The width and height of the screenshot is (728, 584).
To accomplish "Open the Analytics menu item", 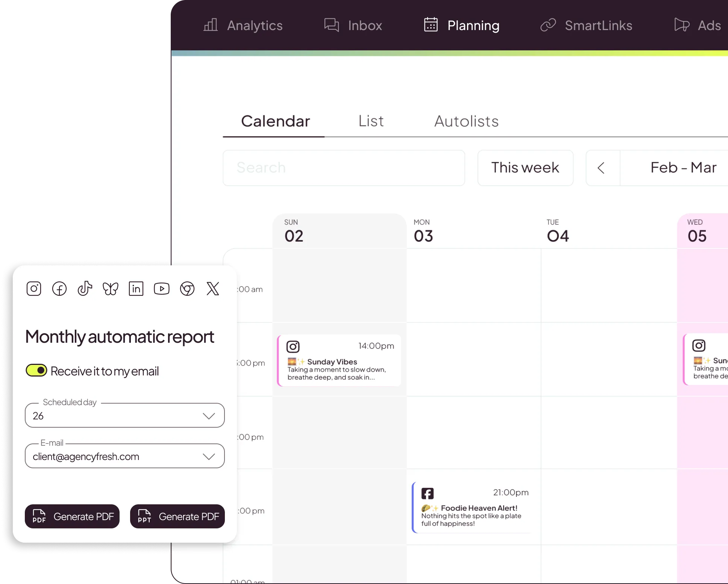I will 243,25.
